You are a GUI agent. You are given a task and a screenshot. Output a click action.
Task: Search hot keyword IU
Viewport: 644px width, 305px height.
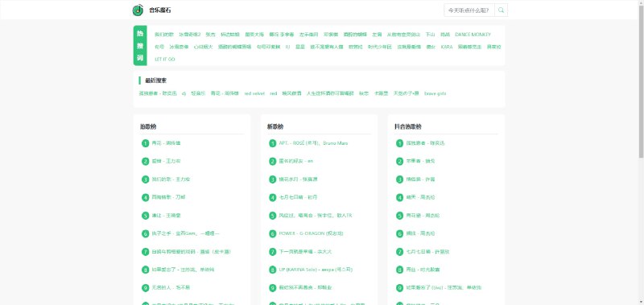point(288,47)
